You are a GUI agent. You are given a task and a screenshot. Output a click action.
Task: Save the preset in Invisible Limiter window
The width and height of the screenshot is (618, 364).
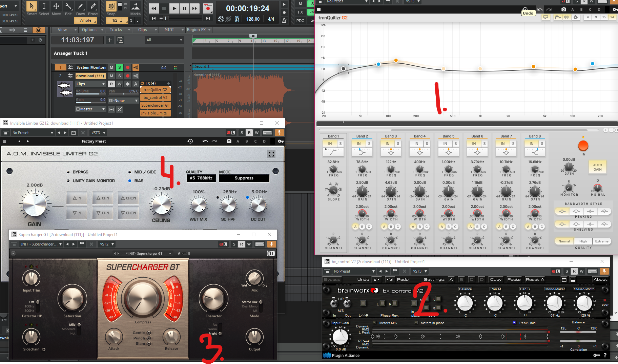coord(74,133)
